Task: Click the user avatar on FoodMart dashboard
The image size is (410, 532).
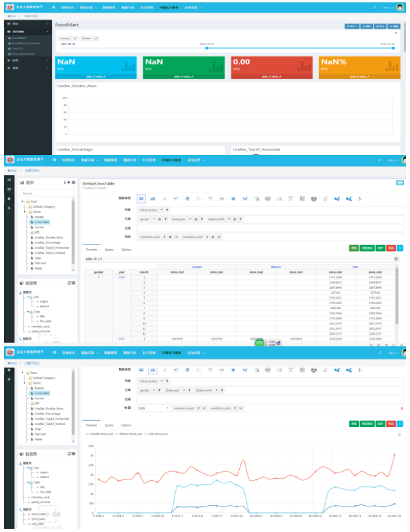Action: [400, 8]
